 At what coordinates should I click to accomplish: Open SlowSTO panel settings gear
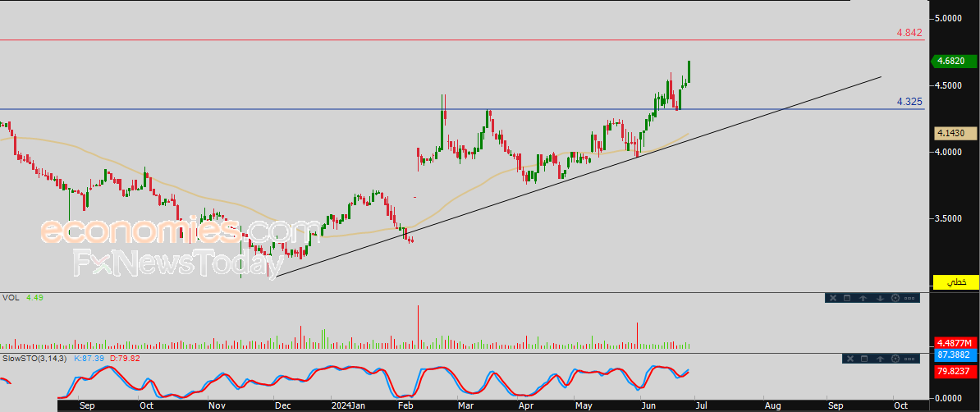click(x=896, y=359)
